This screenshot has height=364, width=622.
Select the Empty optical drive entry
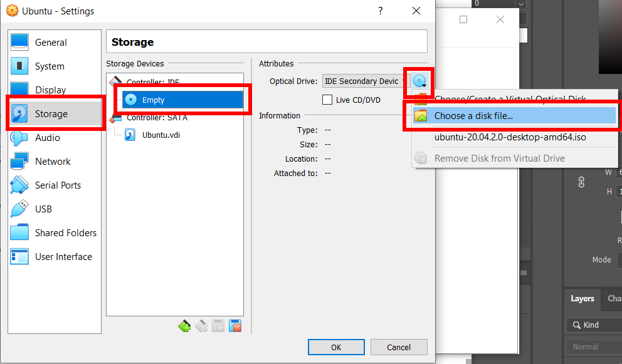point(182,100)
